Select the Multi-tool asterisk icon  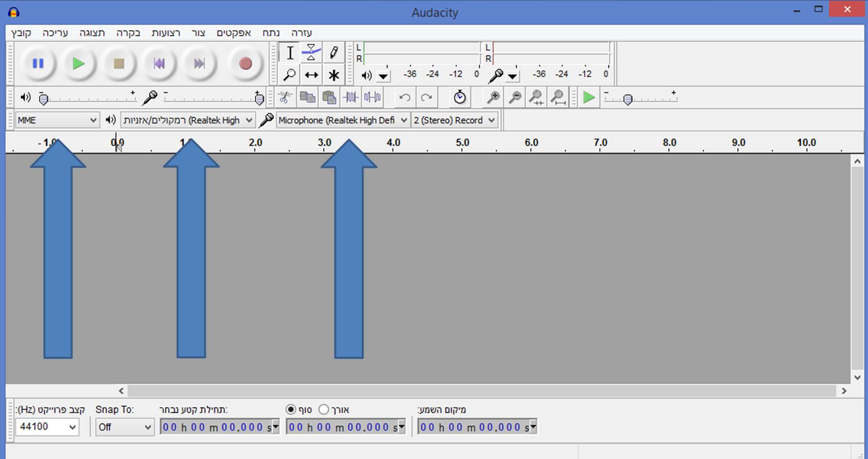point(333,75)
